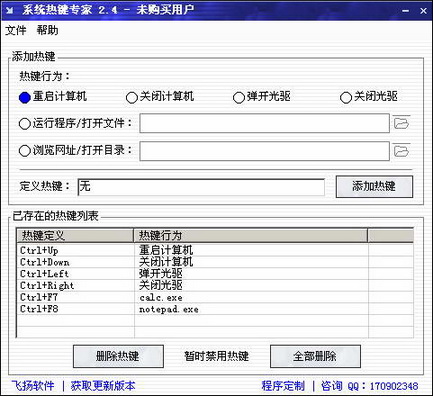Click the 咨询 QQ:170902348 link
Screen dimensions: 433x397
tap(369, 386)
